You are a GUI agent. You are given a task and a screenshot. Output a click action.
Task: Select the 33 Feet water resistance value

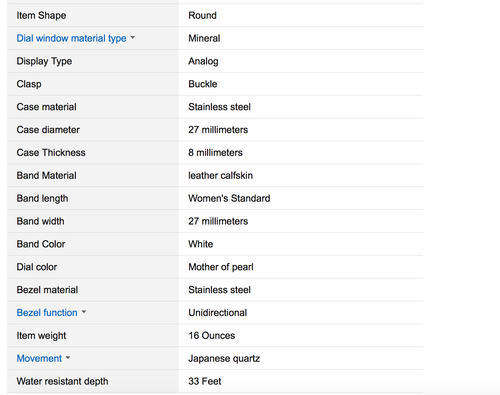pyautogui.click(x=205, y=381)
